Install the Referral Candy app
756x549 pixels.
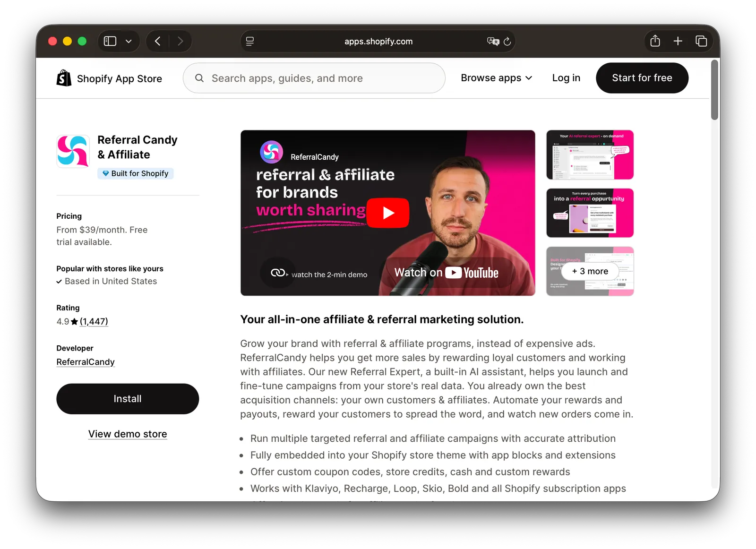coord(128,399)
